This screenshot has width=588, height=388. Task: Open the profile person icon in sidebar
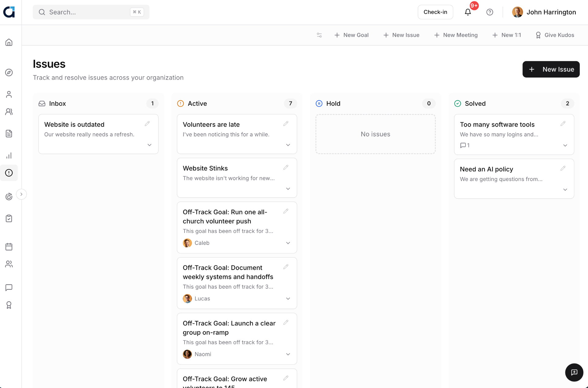(x=9, y=94)
